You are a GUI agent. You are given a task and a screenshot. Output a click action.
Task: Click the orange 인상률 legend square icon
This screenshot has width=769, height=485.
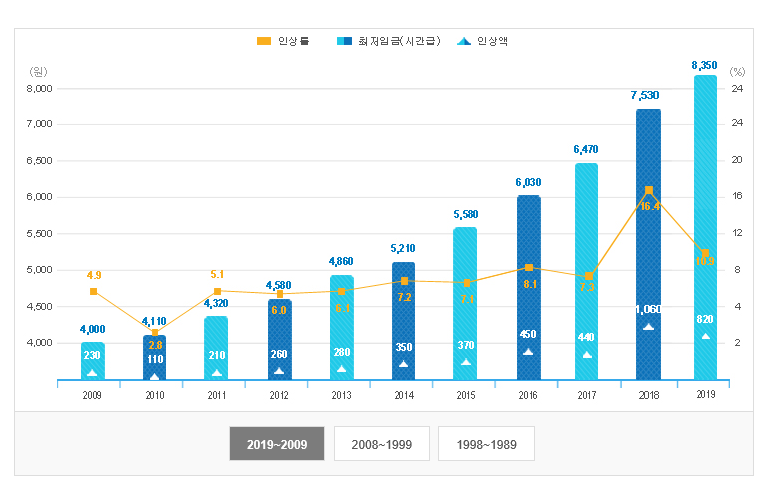(x=263, y=41)
